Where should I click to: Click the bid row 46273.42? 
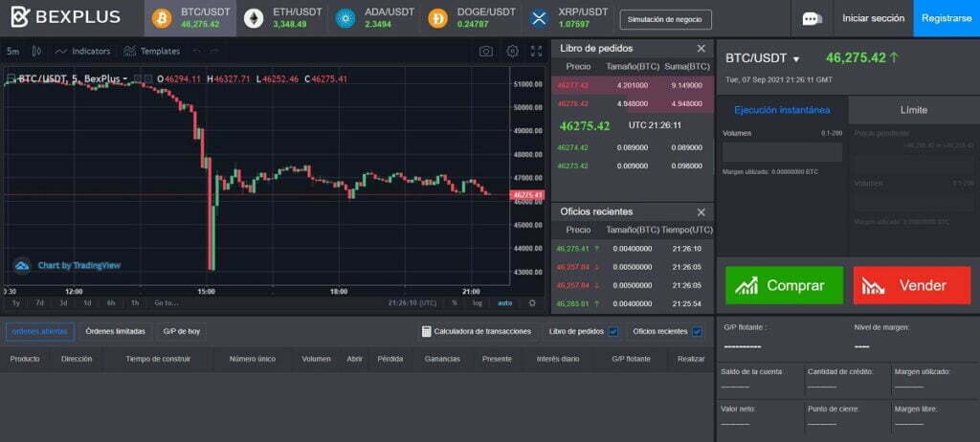click(x=633, y=166)
